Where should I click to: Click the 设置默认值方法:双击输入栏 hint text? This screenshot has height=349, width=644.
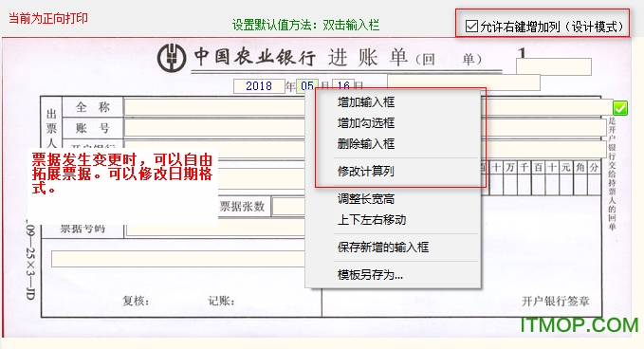pos(305,25)
